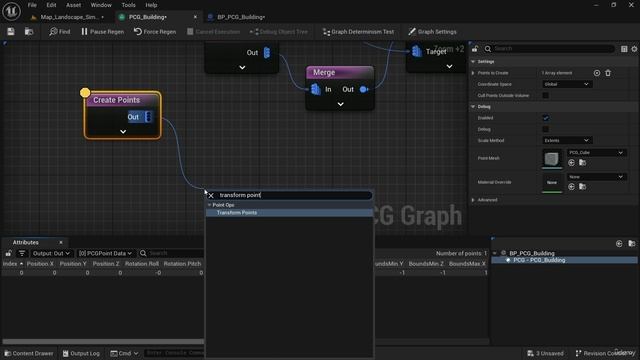This screenshot has width=640, height=360.
Task: Collapse the Point Ops category
Action: click(209, 205)
